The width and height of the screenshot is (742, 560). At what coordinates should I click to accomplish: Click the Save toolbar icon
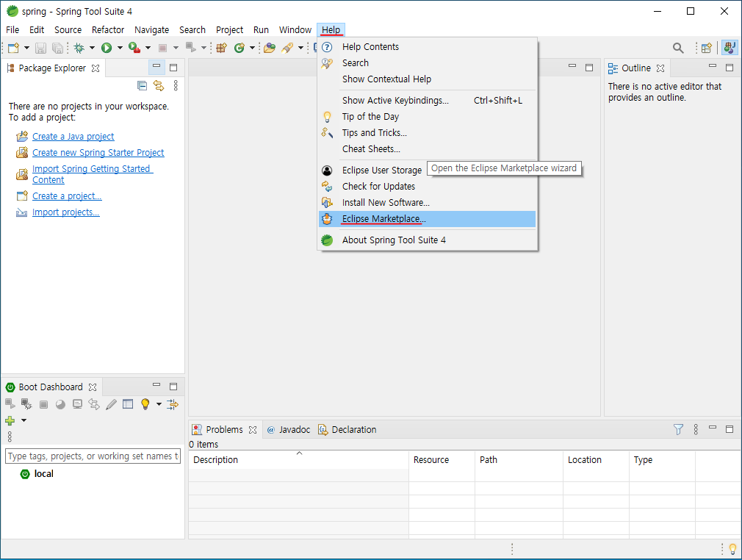(x=40, y=48)
